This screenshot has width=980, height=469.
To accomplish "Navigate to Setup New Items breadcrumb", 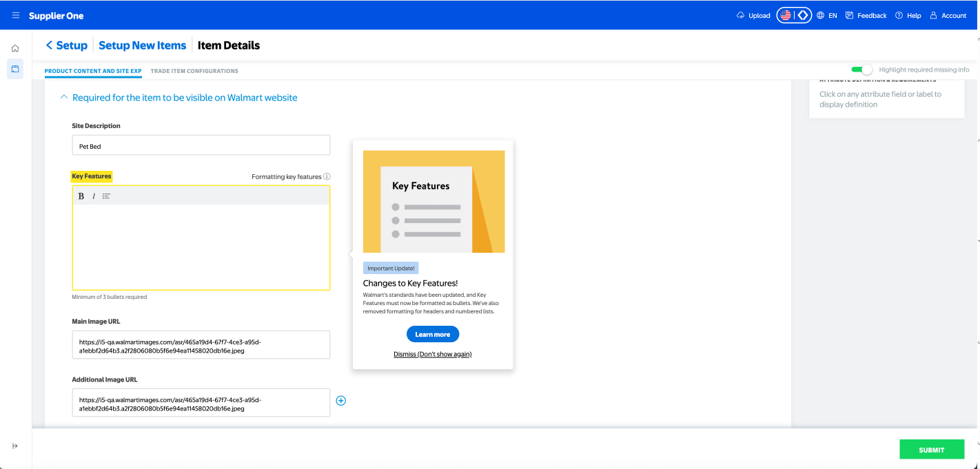I will coord(143,45).
